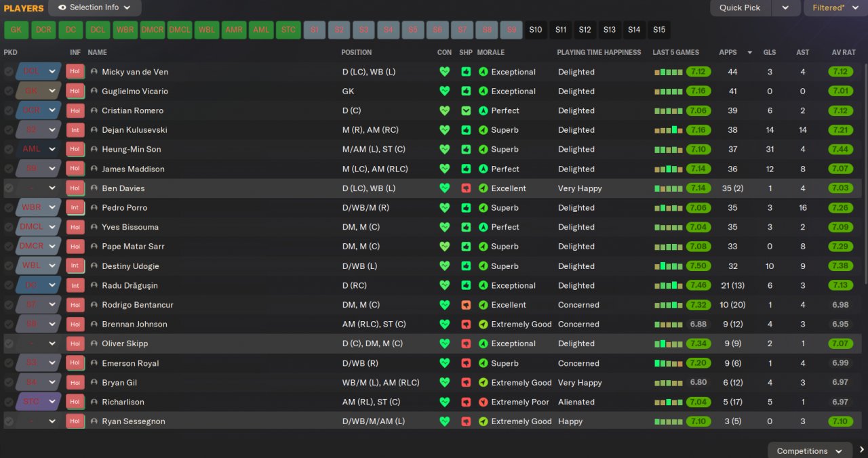The height and width of the screenshot is (458, 868).
Task: Open the Filtered dropdown
Action: (x=835, y=7)
